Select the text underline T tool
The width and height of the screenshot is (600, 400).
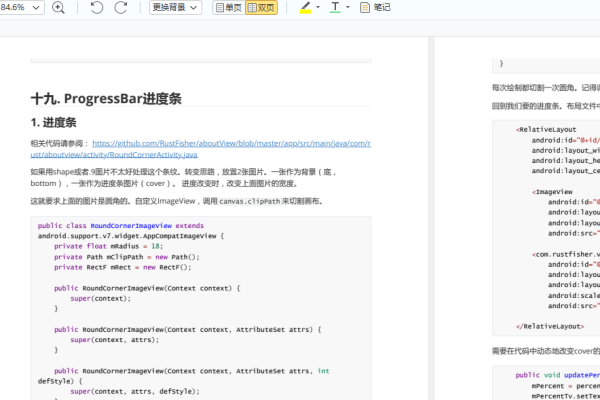click(x=335, y=7)
